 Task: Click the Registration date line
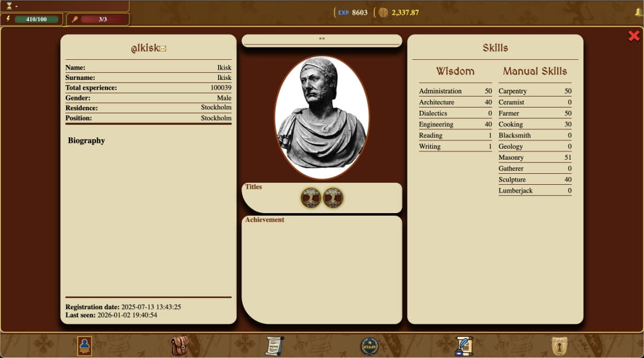123,306
